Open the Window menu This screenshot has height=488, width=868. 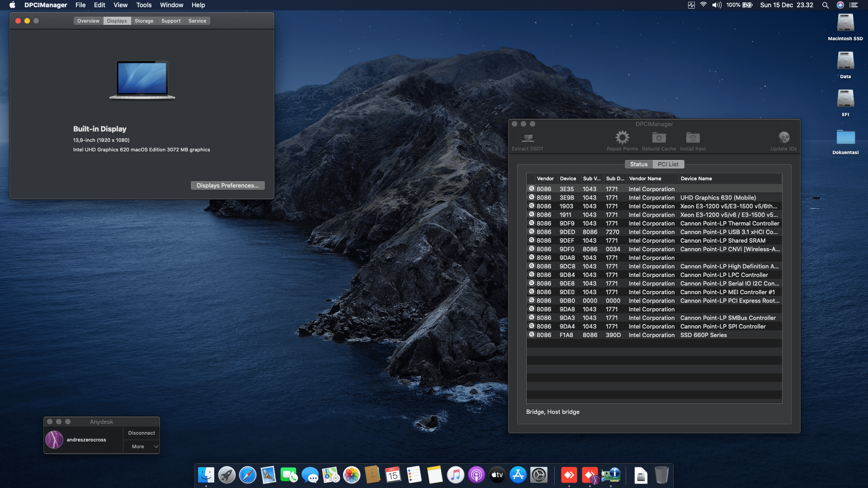click(171, 5)
